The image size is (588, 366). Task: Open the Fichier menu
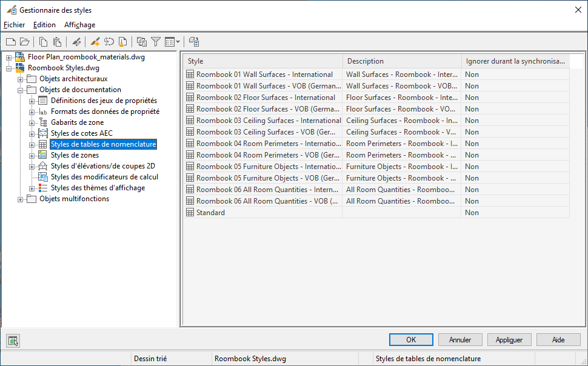[x=15, y=25]
